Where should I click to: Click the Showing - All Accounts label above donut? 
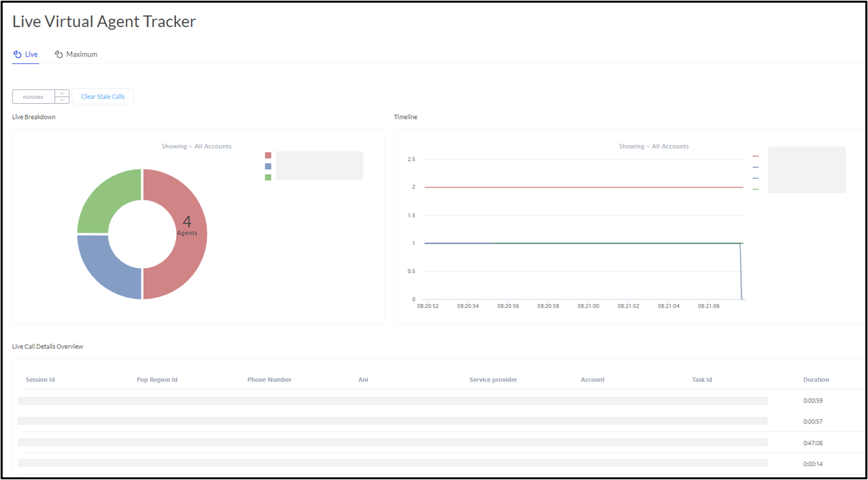[197, 146]
